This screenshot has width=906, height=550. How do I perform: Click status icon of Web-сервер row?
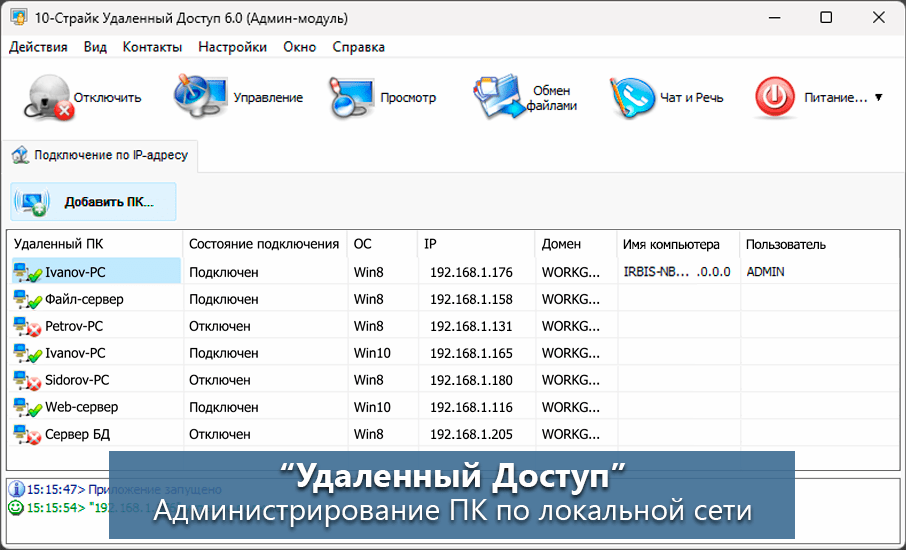28,407
